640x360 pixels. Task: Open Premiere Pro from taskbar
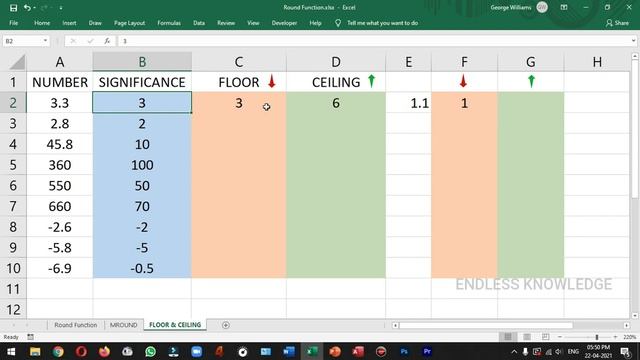click(427, 351)
